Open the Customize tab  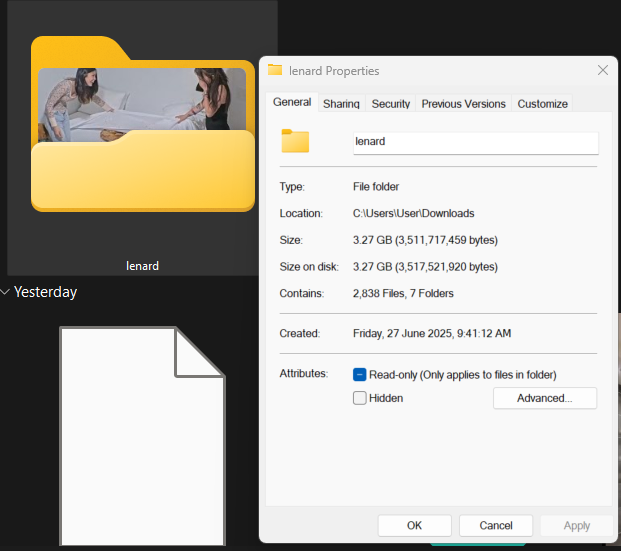[542, 104]
